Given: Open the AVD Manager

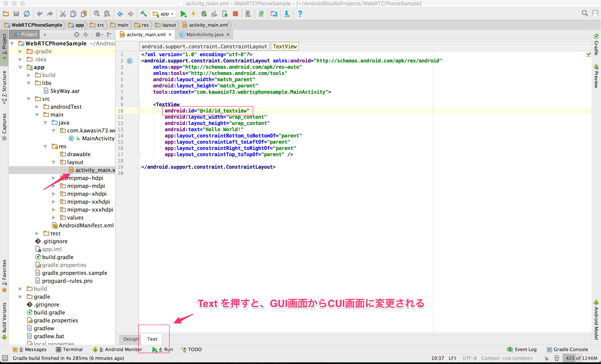Looking at the screenshot, I should coord(249,14).
